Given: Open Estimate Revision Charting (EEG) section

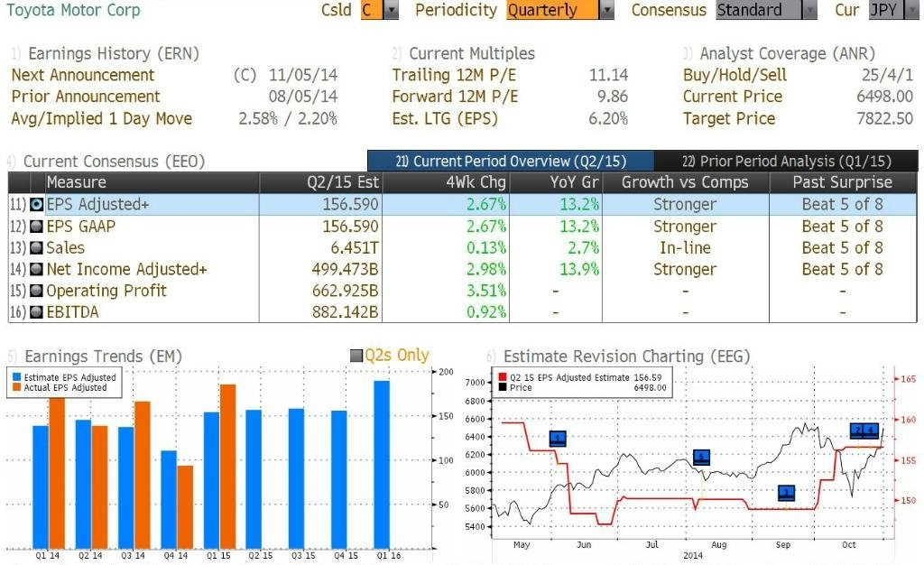Looking at the screenshot, I should (626, 357).
